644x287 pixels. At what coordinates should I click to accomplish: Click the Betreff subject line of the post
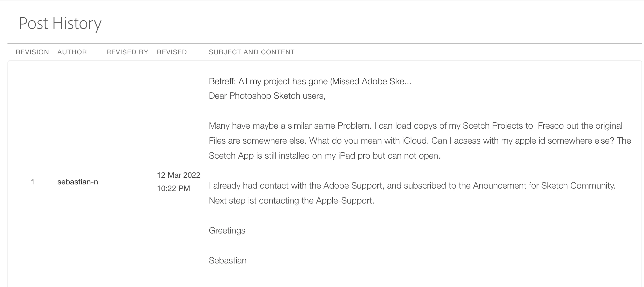pyautogui.click(x=310, y=82)
